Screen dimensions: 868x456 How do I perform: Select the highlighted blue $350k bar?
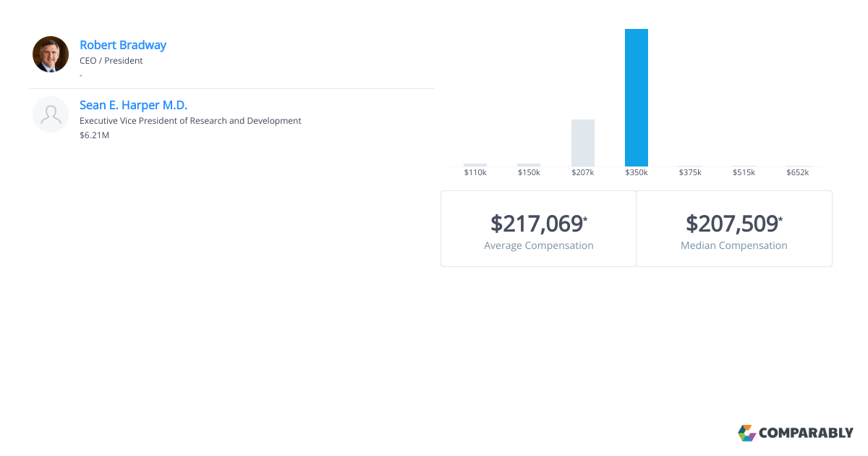[x=637, y=98]
